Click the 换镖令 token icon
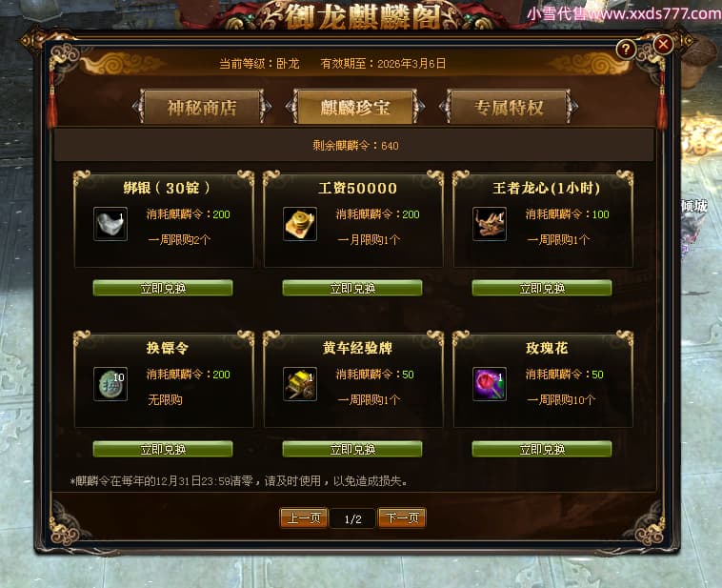The height and width of the screenshot is (588, 722). coord(110,384)
